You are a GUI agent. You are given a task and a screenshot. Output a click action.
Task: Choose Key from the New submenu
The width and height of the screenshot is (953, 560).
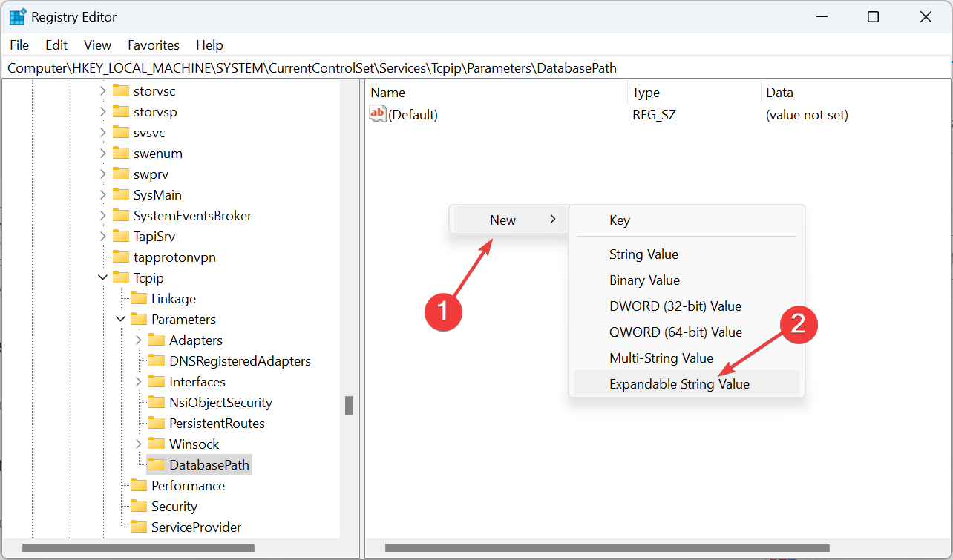tap(687, 220)
